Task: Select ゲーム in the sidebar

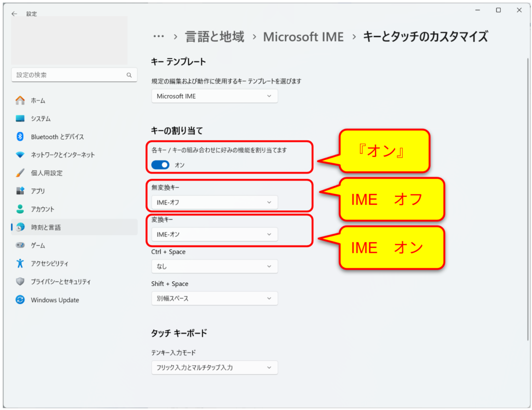Action: (x=74, y=245)
